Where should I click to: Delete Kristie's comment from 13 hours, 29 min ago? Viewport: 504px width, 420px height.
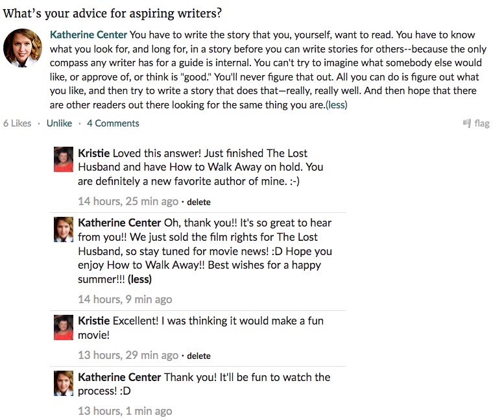[x=198, y=356]
